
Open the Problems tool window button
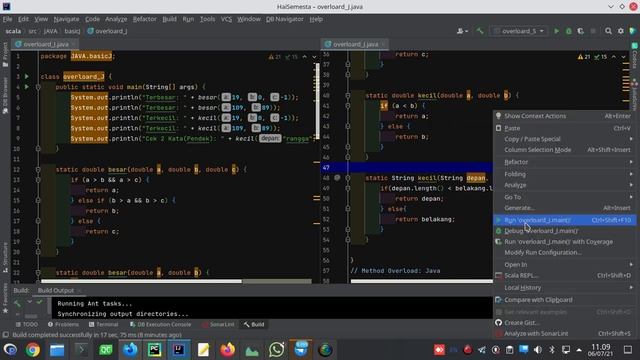[63, 324]
